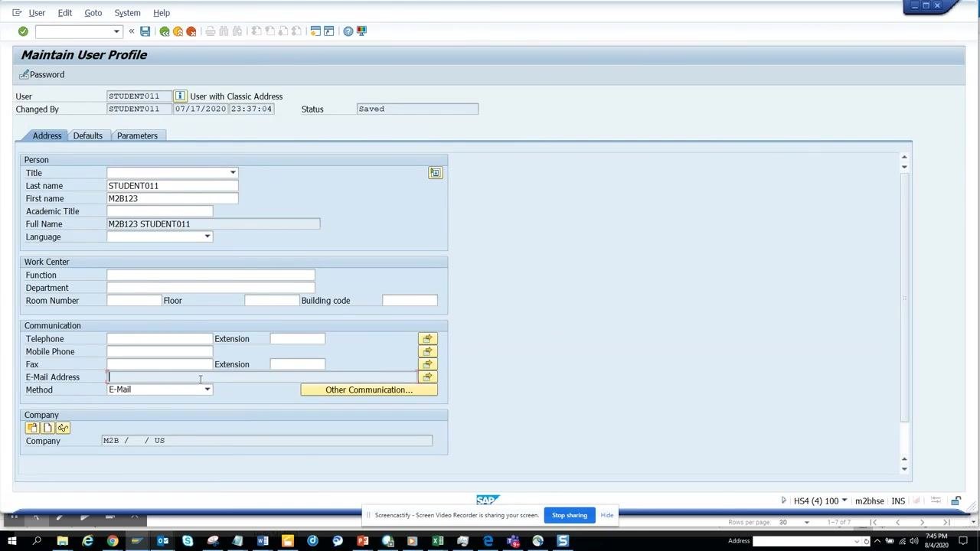Click the red Cancel icon
The width and height of the screenshot is (980, 551).
[x=191, y=31]
